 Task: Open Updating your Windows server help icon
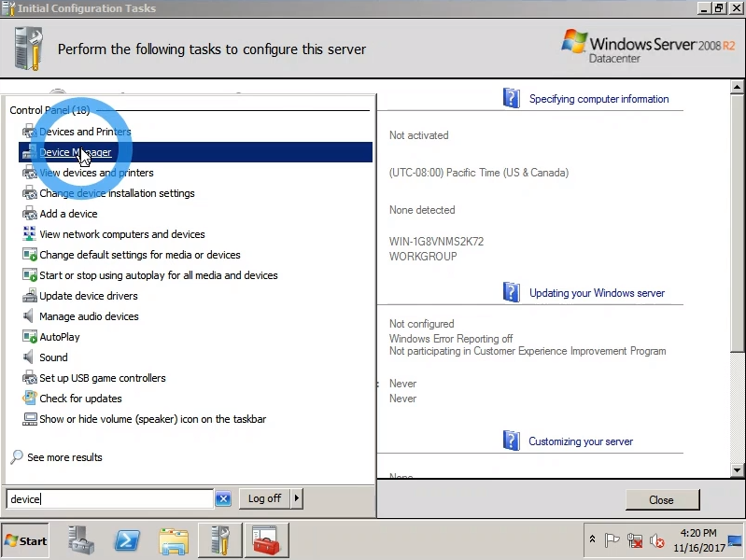click(x=511, y=292)
